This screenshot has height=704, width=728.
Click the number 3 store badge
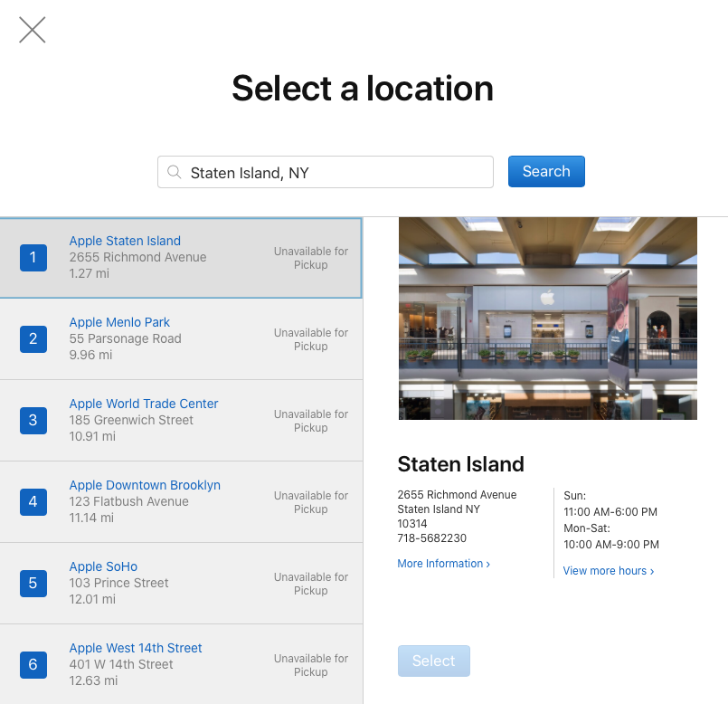(33, 421)
